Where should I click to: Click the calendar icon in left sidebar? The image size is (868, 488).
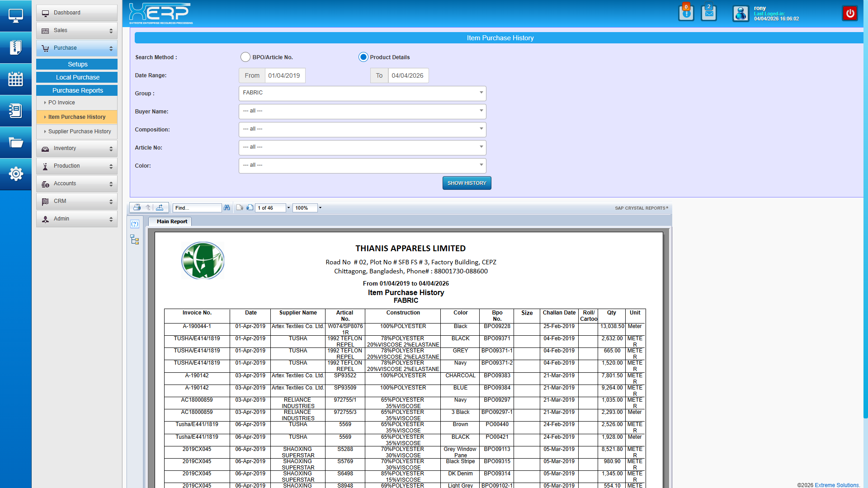(15, 79)
